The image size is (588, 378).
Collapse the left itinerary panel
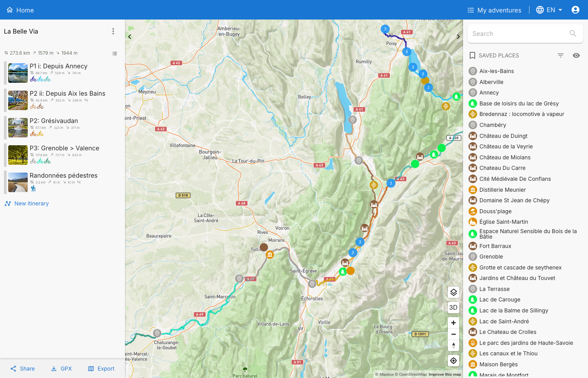click(130, 37)
